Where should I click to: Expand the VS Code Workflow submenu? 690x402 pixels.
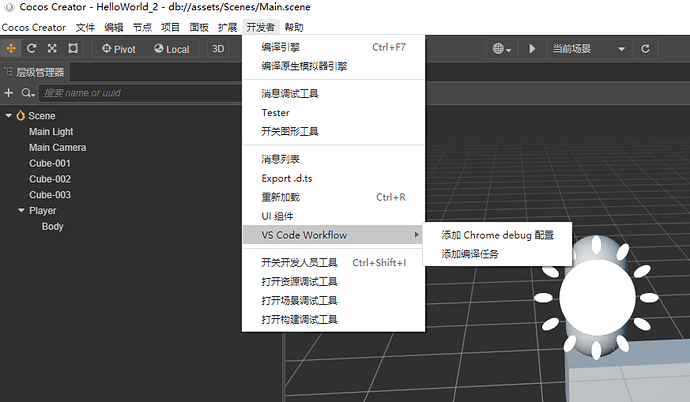tap(334, 235)
